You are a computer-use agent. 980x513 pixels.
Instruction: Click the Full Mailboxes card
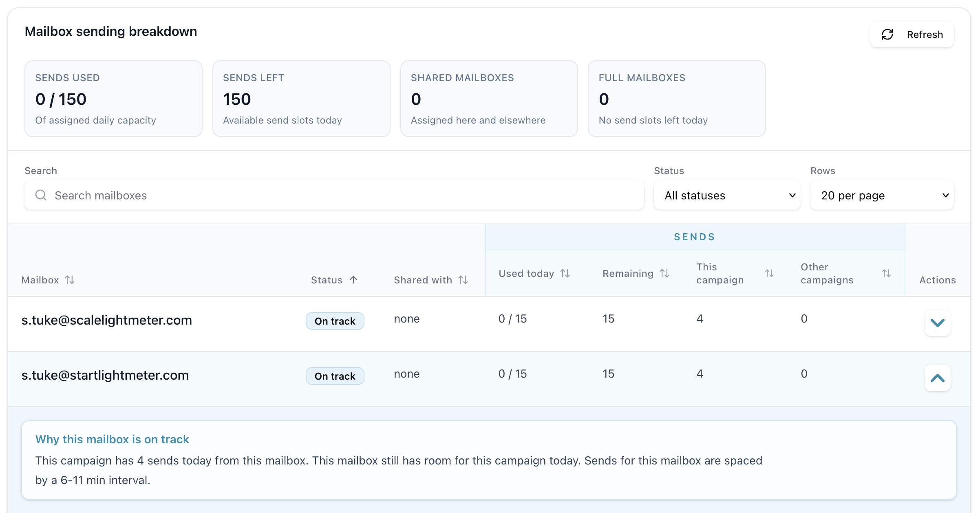pos(677,99)
